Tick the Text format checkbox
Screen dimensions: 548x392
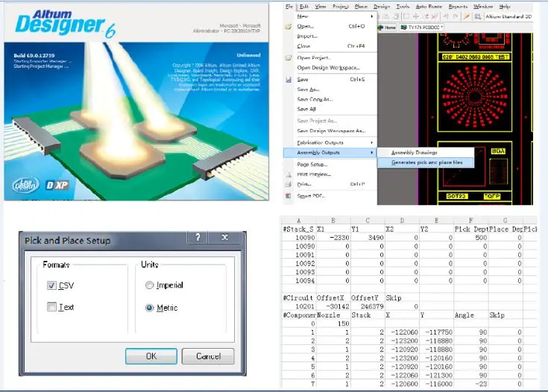coord(51,307)
